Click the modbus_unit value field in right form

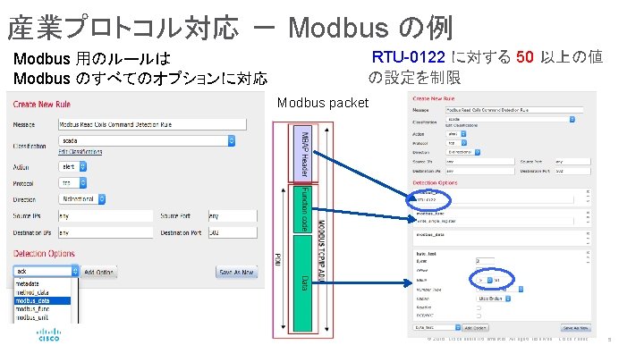(x=495, y=200)
